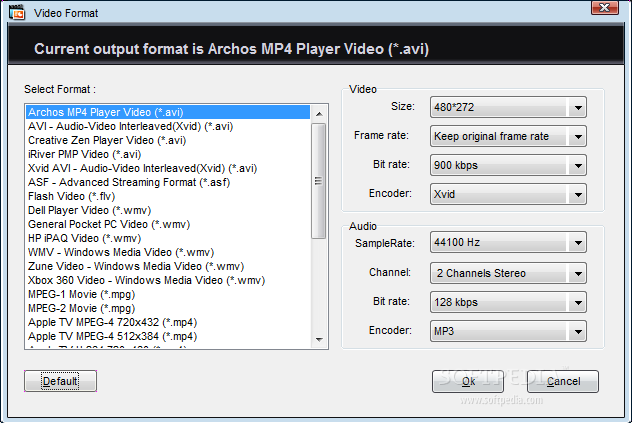Open the video Size dropdown
This screenshot has width=632, height=423.
click(x=508, y=107)
